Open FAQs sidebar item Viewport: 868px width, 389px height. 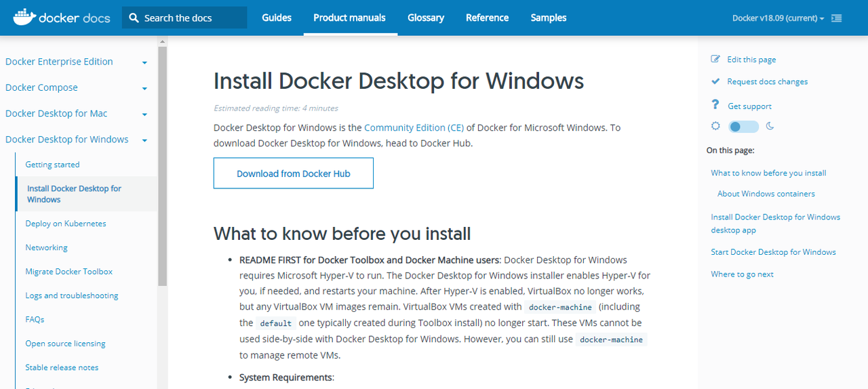pyautogui.click(x=35, y=319)
